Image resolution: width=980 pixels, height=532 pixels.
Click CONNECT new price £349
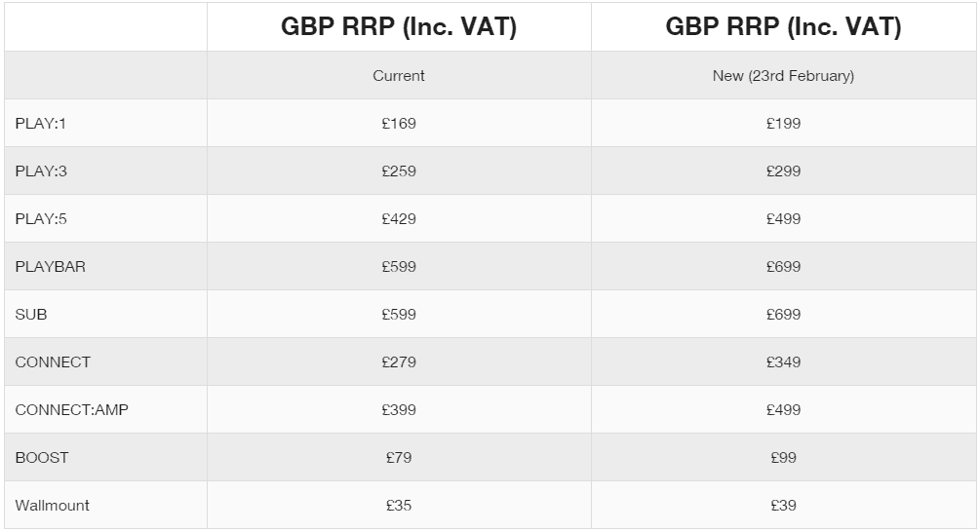[783, 362]
